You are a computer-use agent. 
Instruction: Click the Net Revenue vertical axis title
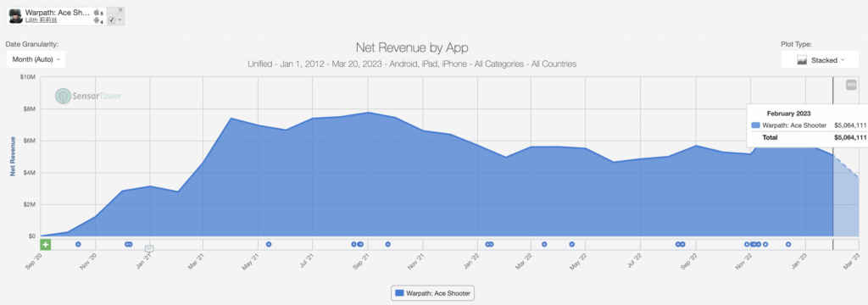pyautogui.click(x=13, y=157)
